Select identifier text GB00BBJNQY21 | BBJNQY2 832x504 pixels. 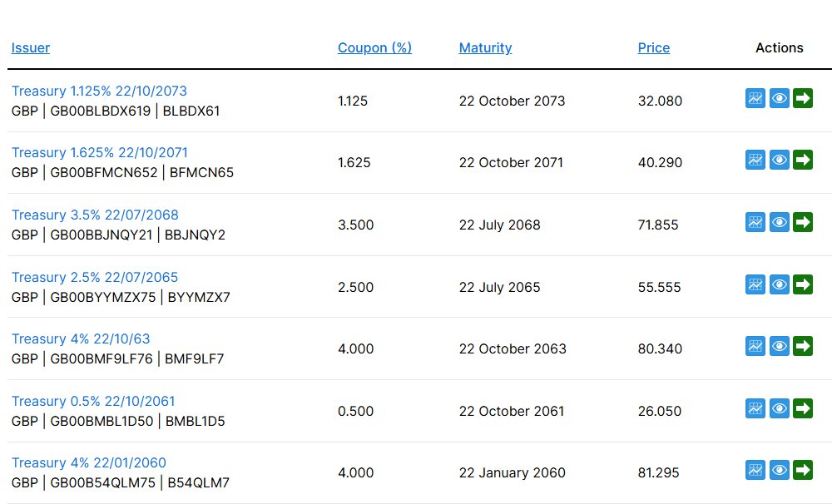coord(138,235)
